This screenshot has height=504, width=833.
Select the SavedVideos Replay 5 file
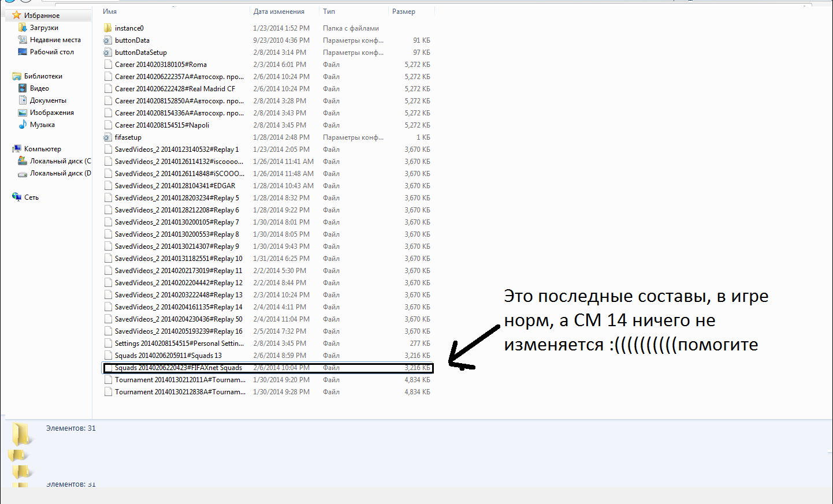click(x=177, y=197)
